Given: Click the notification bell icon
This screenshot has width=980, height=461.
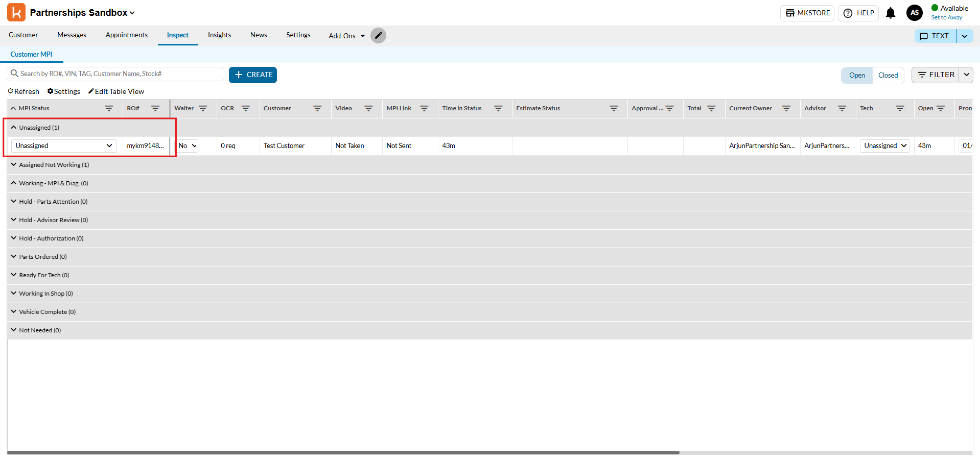Looking at the screenshot, I should 890,13.
